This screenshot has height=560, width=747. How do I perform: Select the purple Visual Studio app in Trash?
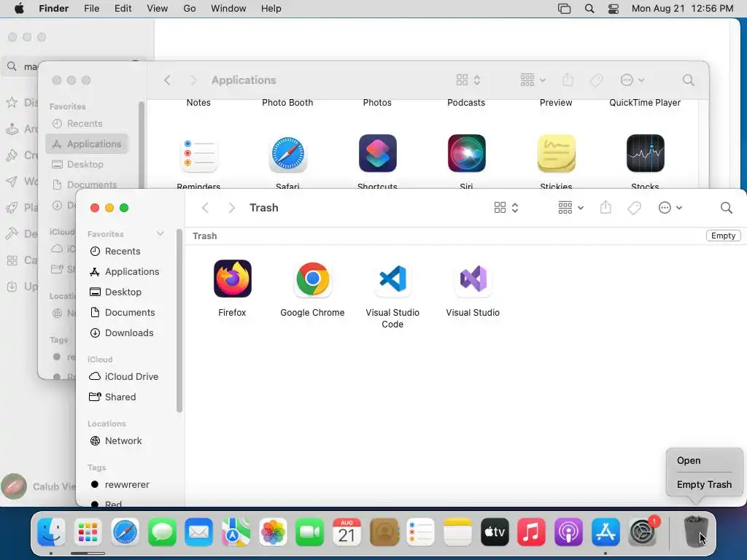tap(473, 279)
